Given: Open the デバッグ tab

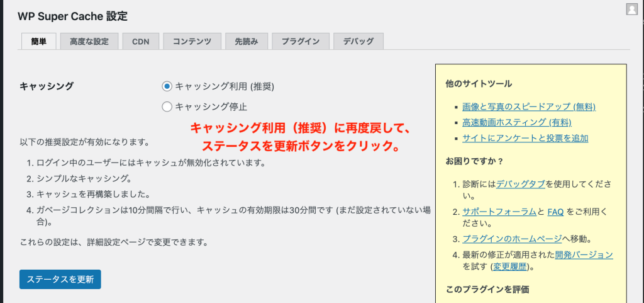Looking at the screenshot, I should click(x=358, y=41).
